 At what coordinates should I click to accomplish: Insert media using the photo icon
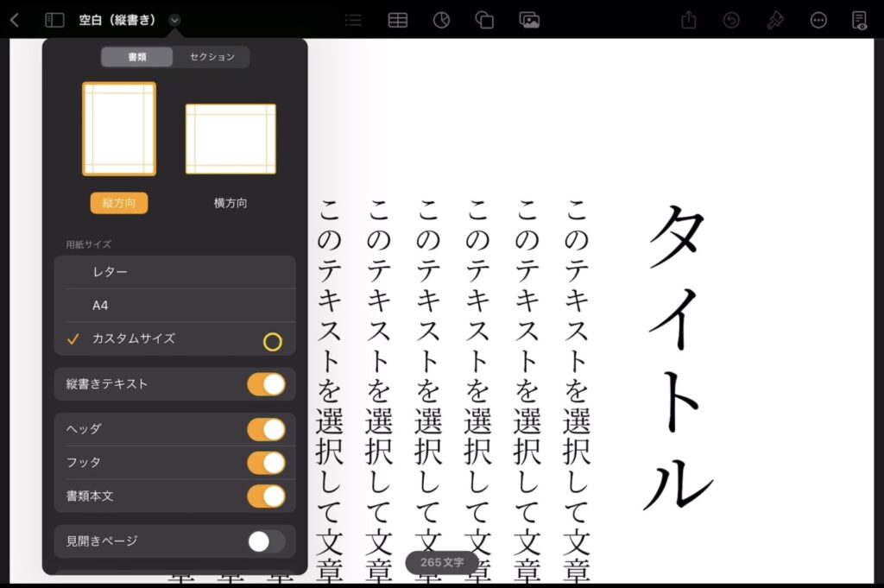529,21
